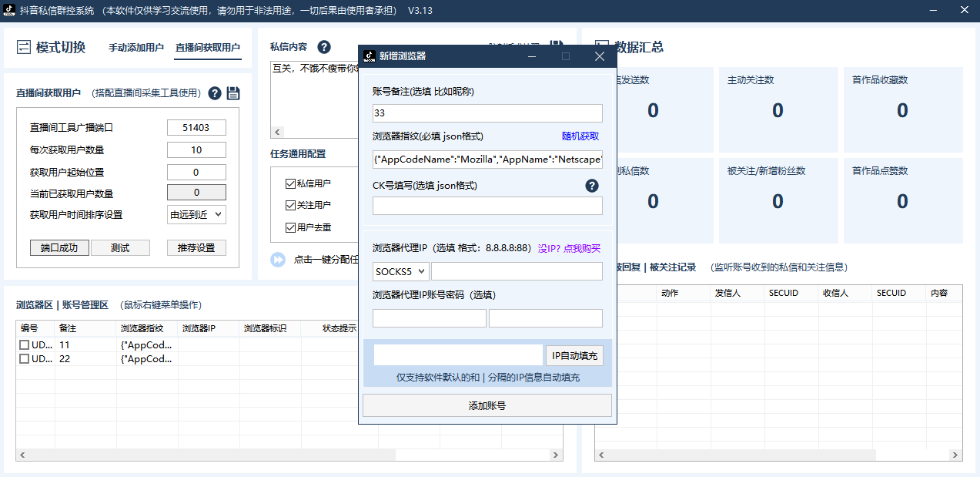Click the 首作品收藏数 statistics card
This screenshot has height=477, width=980.
click(x=903, y=109)
